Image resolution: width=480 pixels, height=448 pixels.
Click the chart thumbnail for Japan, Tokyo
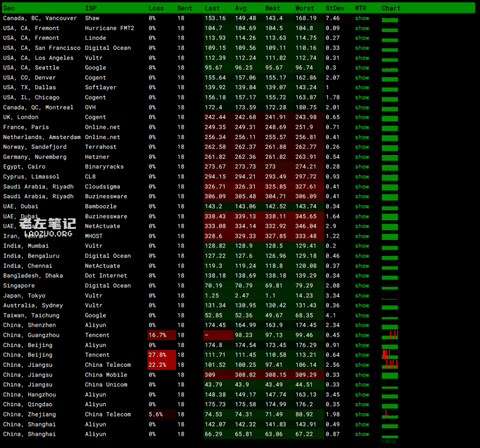click(x=390, y=296)
